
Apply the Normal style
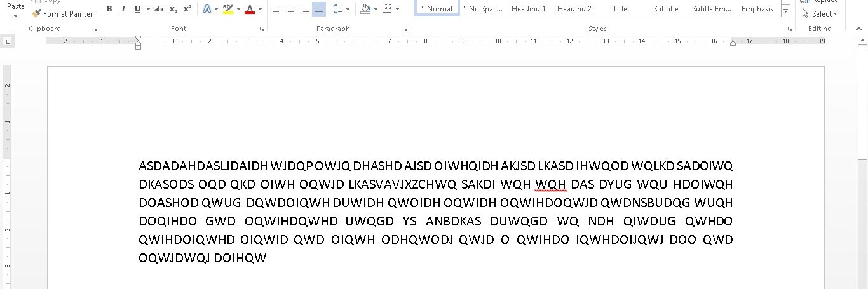coord(437,8)
